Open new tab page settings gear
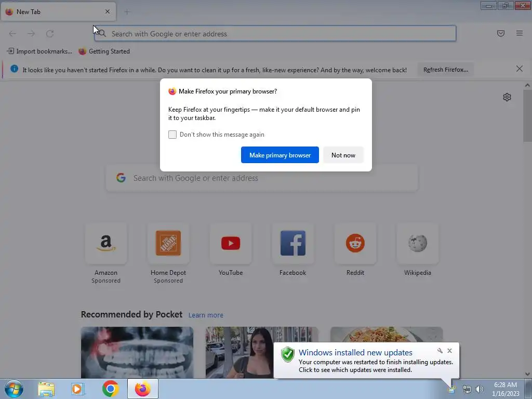 tap(507, 97)
